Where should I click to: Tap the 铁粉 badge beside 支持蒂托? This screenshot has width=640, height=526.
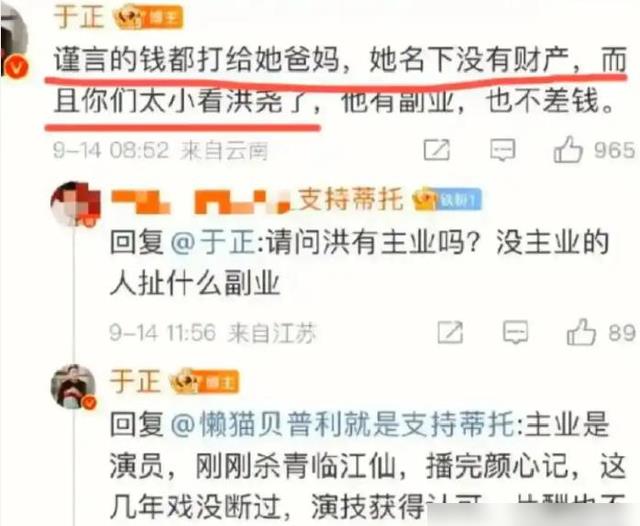(448, 200)
